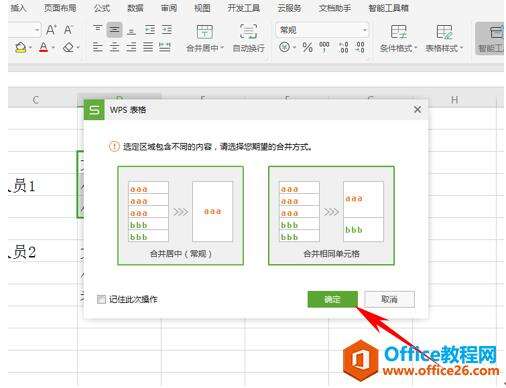
Task: Click the Merge and Center (合并居中) icon
Action: 204,32
